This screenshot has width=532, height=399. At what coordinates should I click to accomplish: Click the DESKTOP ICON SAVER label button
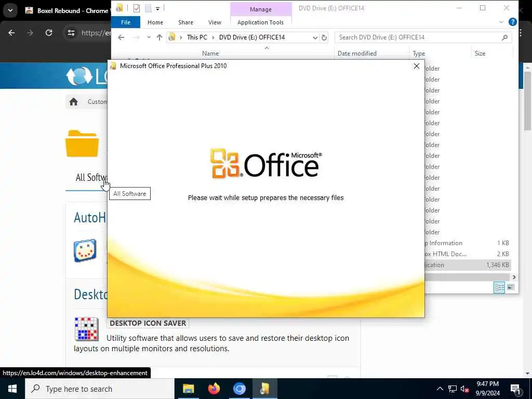148,323
